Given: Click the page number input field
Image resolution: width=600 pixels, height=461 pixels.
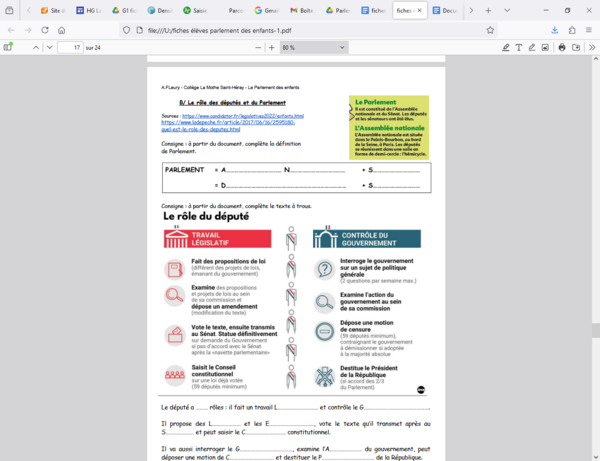Looking at the screenshot, I should click(70, 47).
